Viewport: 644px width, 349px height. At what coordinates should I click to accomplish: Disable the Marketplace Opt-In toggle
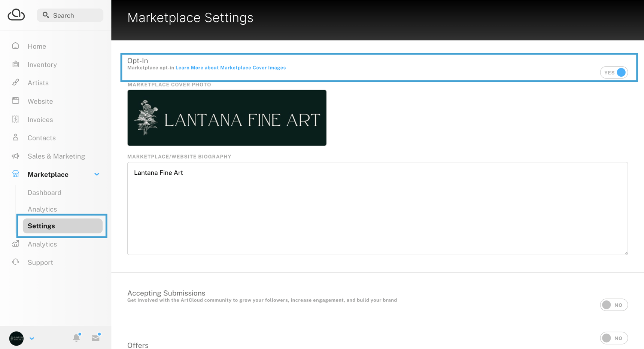click(614, 72)
